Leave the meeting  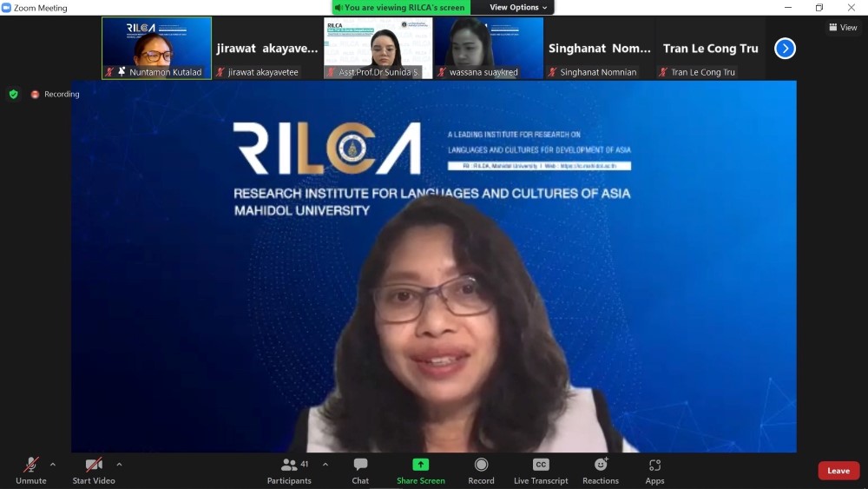838,471
